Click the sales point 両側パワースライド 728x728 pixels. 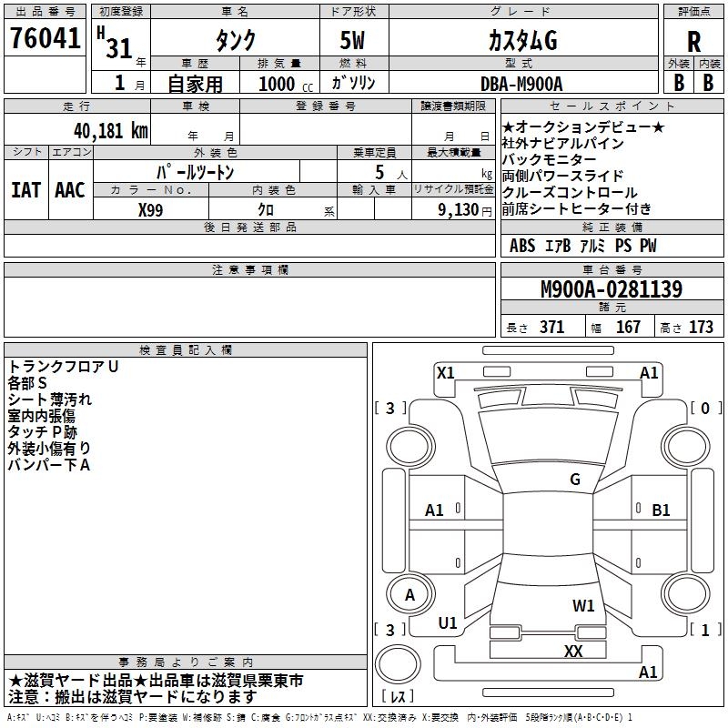click(x=562, y=176)
